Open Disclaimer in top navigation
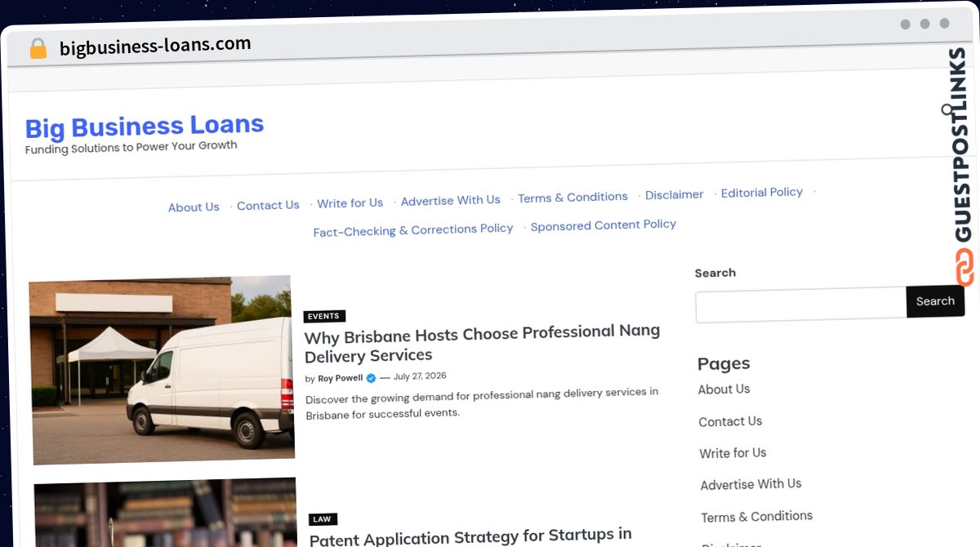980x547 pixels. click(674, 195)
